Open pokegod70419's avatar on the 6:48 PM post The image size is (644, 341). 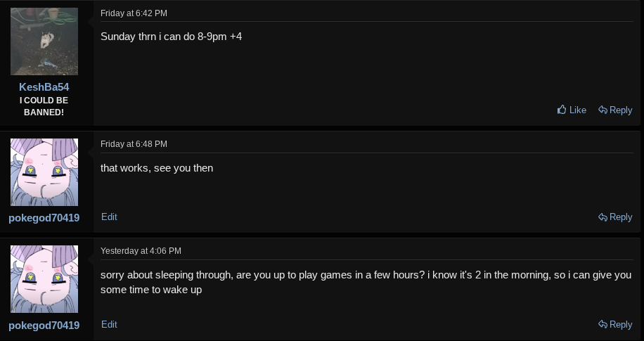pos(44,172)
